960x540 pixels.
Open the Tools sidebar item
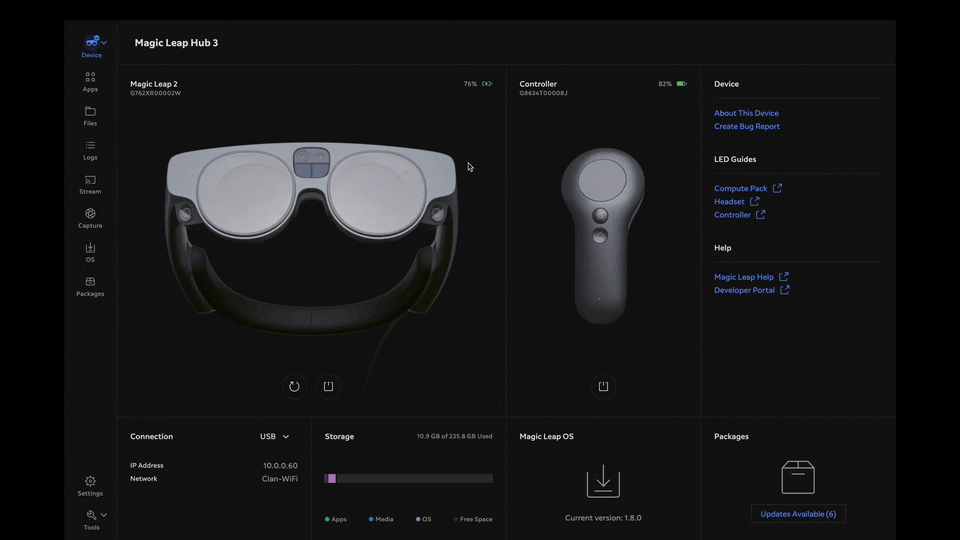click(91, 520)
